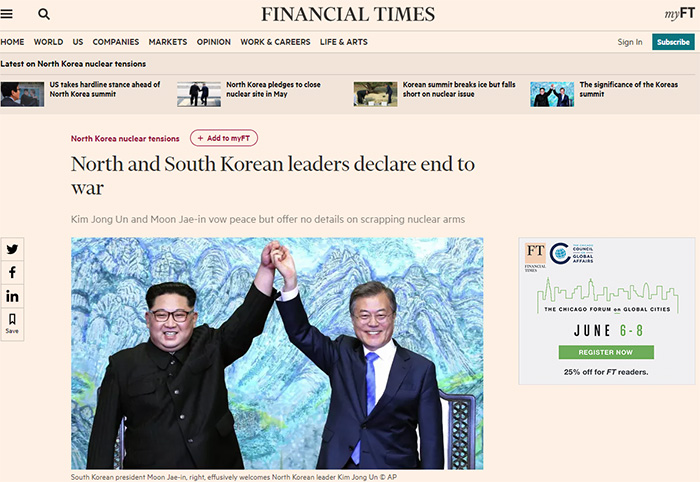Viewport: 700px width, 482px height.
Task: Toggle Add to myFT topic follow
Action: tap(224, 138)
